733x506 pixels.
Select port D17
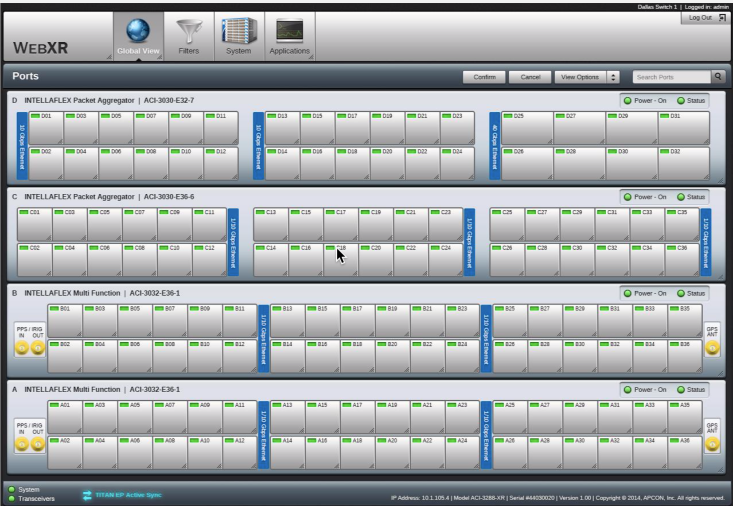tap(352, 128)
